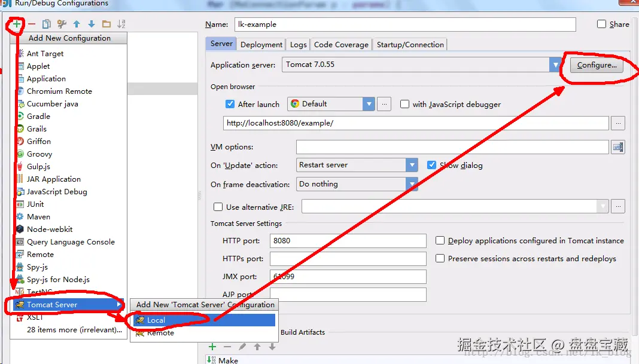Switch to the Server tab
Screen dimensions: 639x364
[221, 44]
